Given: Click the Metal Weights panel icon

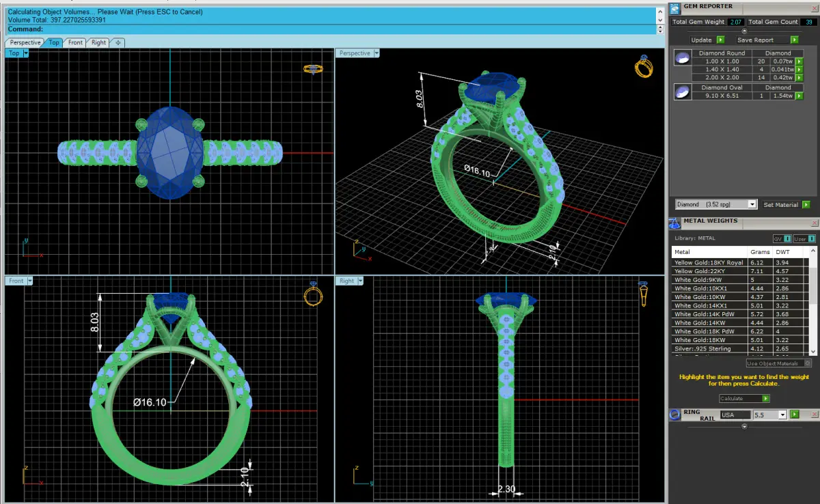Looking at the screenshot, I should click(x=674, y=223).
